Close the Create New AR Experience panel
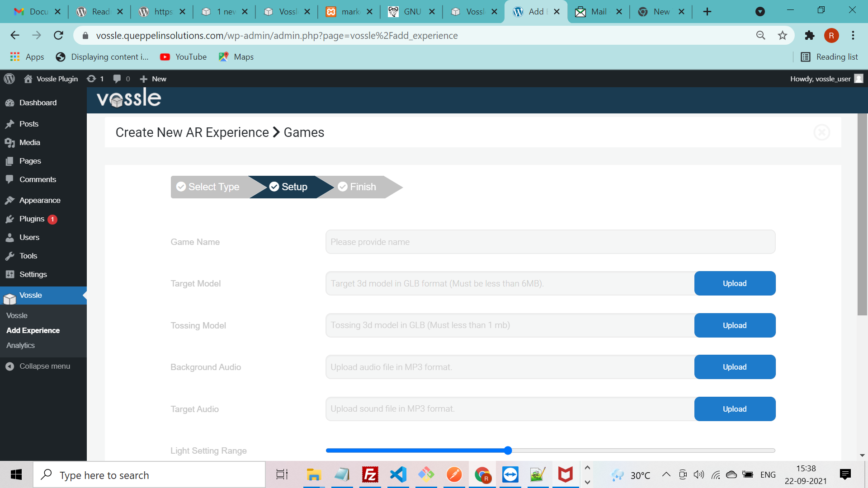Viewport: 868px width, 488px height. [821, 132]
